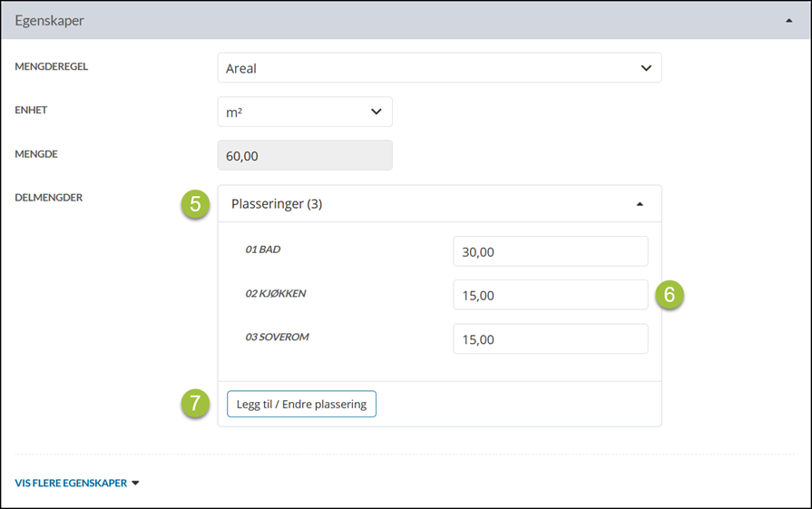Click the chevron in the Mengderegel dropdown
This screenshot has height=509, width=812.
[646, 68]
